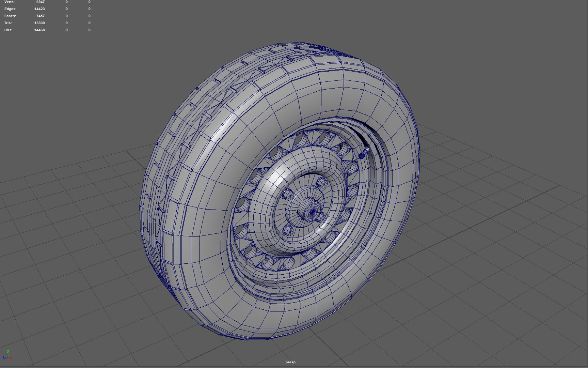Click the UVs: label in HUD
Viewport: 588px width, 368px height.
[9, 30]
